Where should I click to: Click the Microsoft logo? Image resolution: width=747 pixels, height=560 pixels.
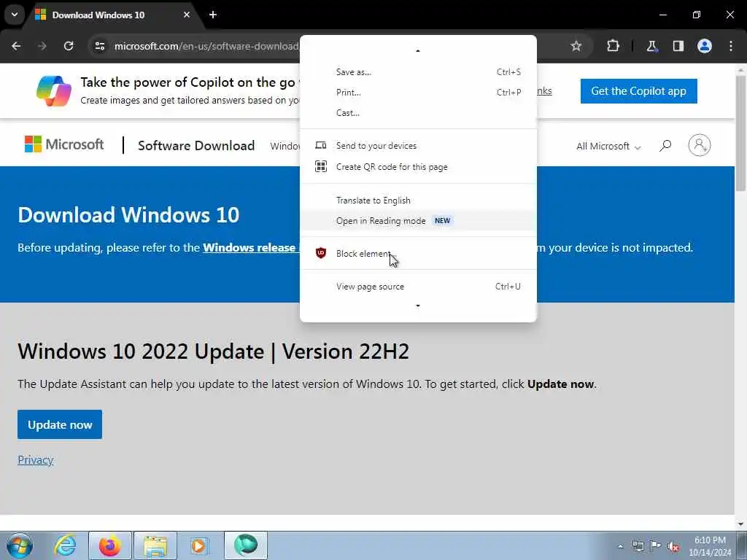pyautogui.click(x=64, y=144)
